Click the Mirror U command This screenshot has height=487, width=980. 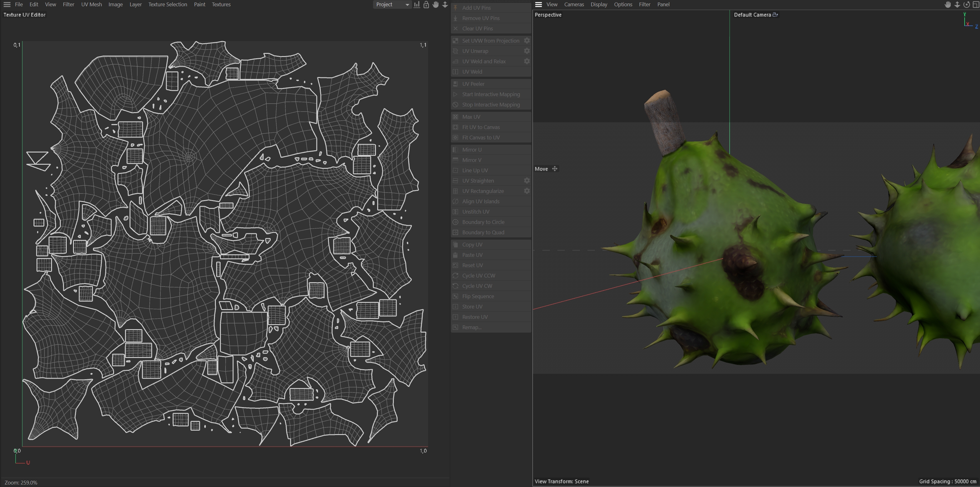click(x=472, y=149)
